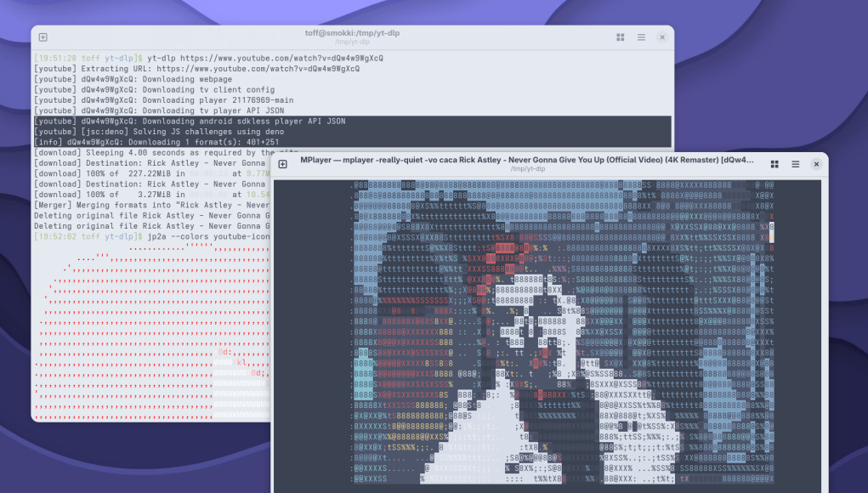Click the MPlayer window title text
Screen dimensions: 868x493
[526, 159]
